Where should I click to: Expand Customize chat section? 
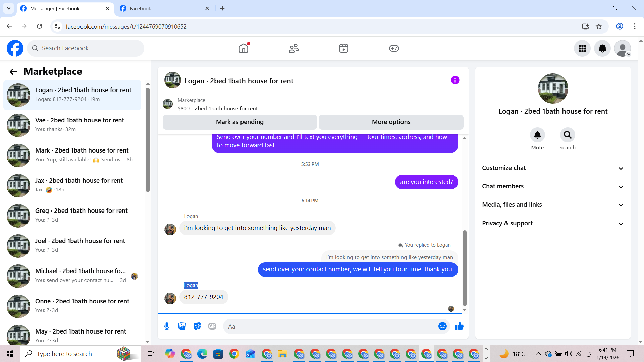553,168
